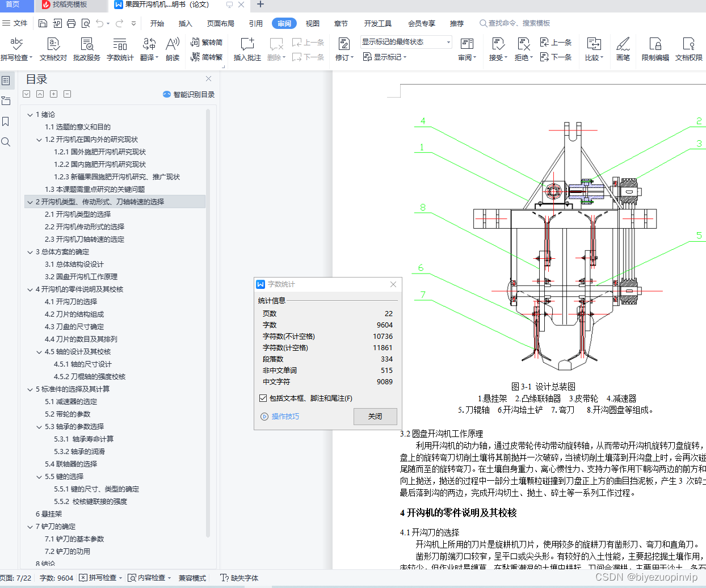Open 文档权限 document permissions
706x588 pixels.
pyautogui.click(x=689, y=49)
